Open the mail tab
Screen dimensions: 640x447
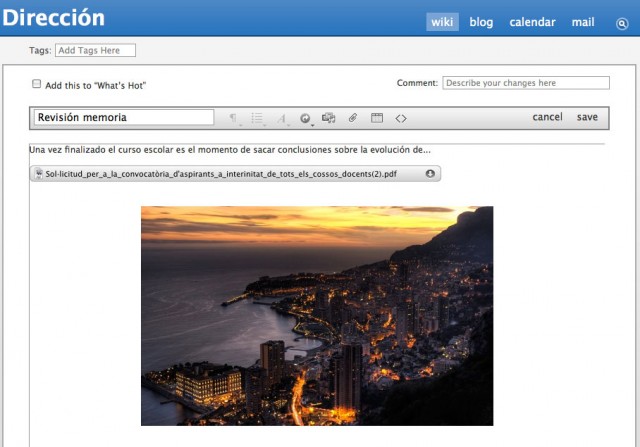[x=583, y=22]
